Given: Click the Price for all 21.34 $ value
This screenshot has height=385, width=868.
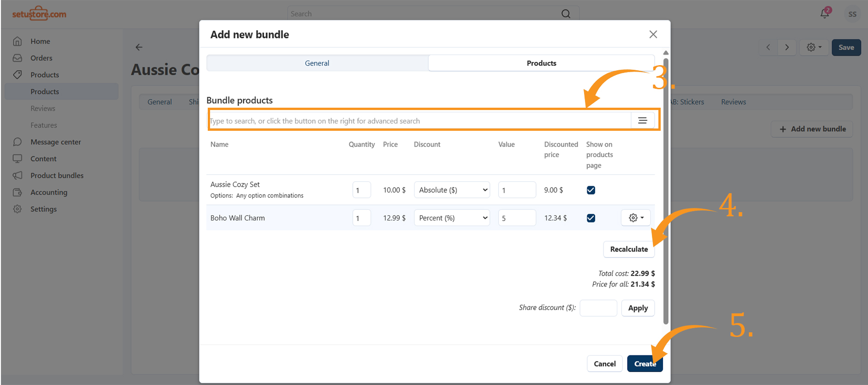Looking at the screenshot, I should [643, 284].
